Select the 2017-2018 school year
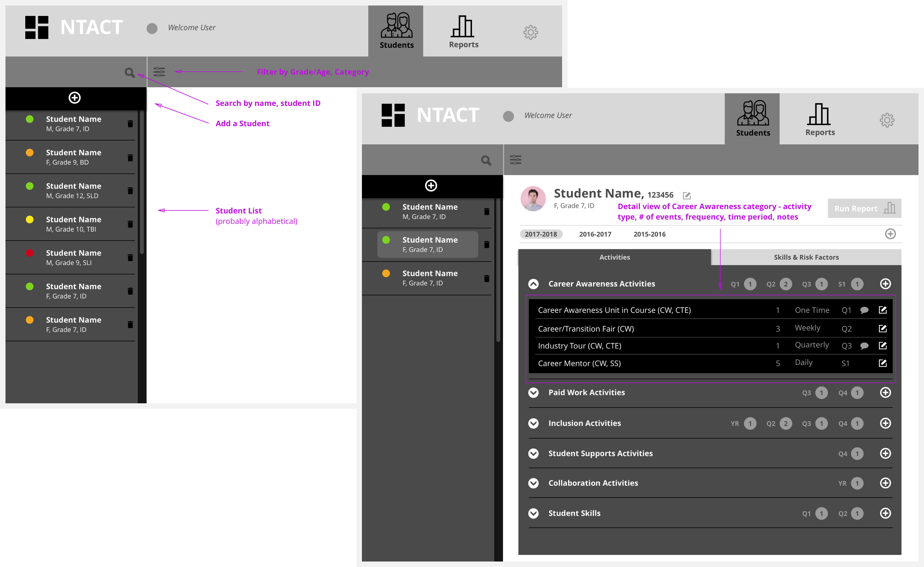 click(541, 234)
